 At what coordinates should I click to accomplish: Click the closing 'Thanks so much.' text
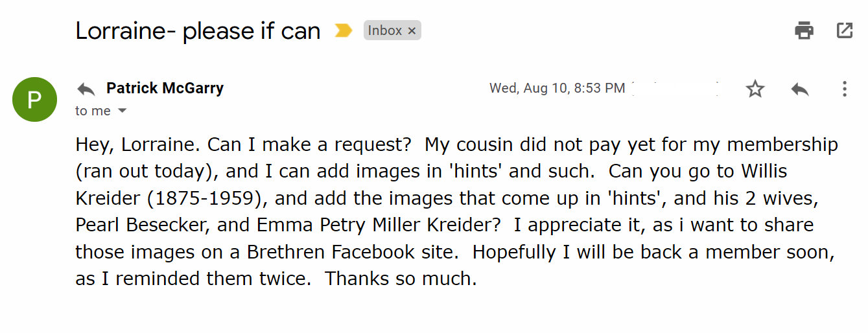pos(400,279)
